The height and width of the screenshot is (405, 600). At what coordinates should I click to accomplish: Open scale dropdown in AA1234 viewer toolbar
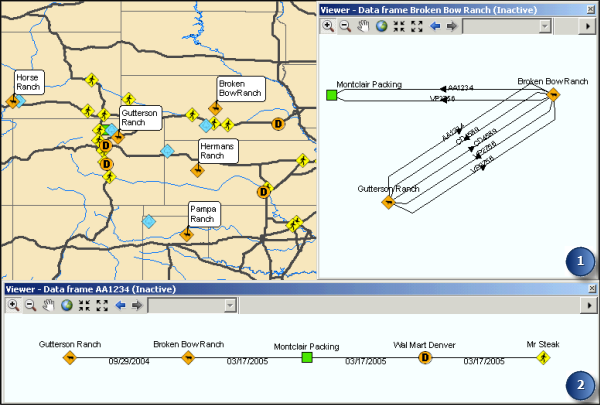point(230,305)
